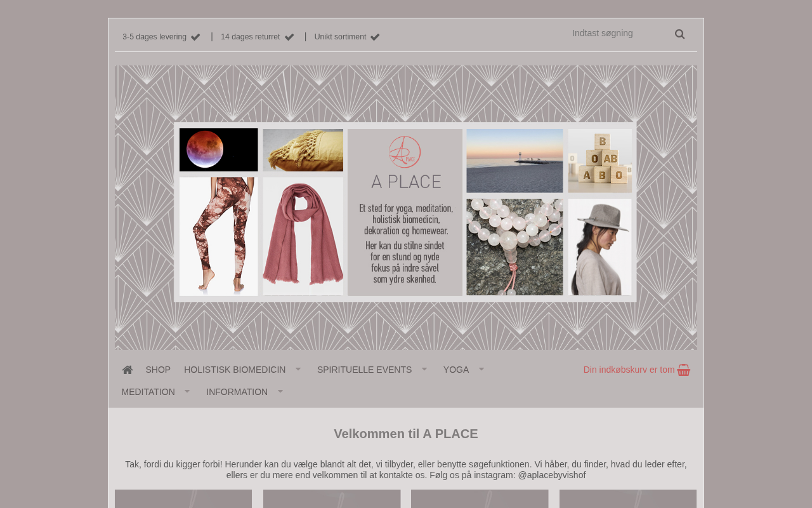The image size is (812, 508).
Task: Expand the Spirituelle Events submenu arrow
Action: click(424, 369)
